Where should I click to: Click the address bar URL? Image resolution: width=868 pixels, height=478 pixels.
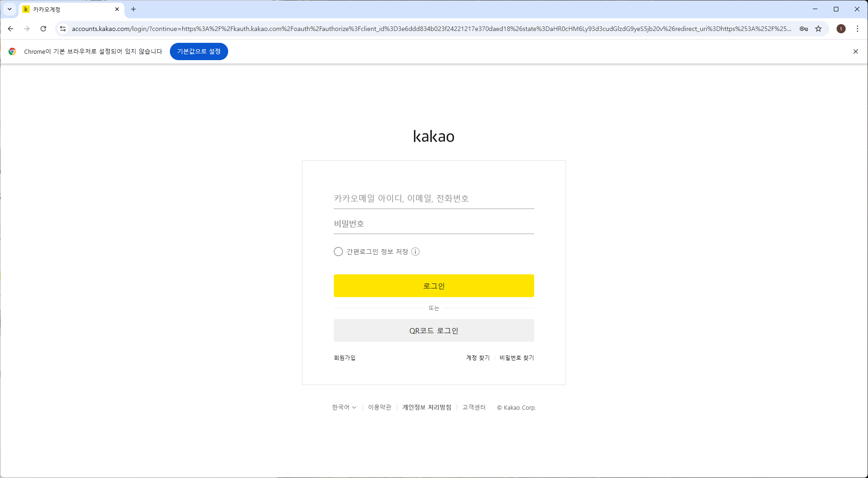pos(431,29)
